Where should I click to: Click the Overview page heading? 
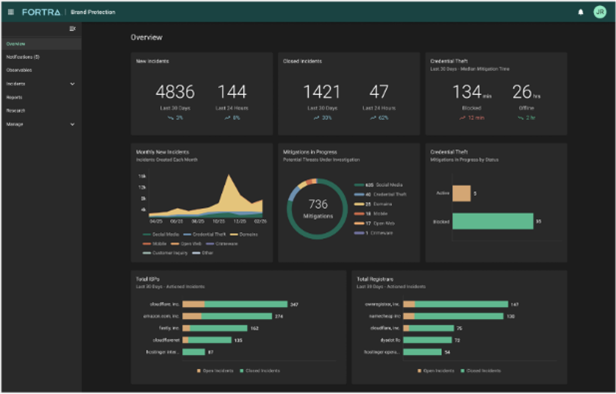[x=147, y=37]
